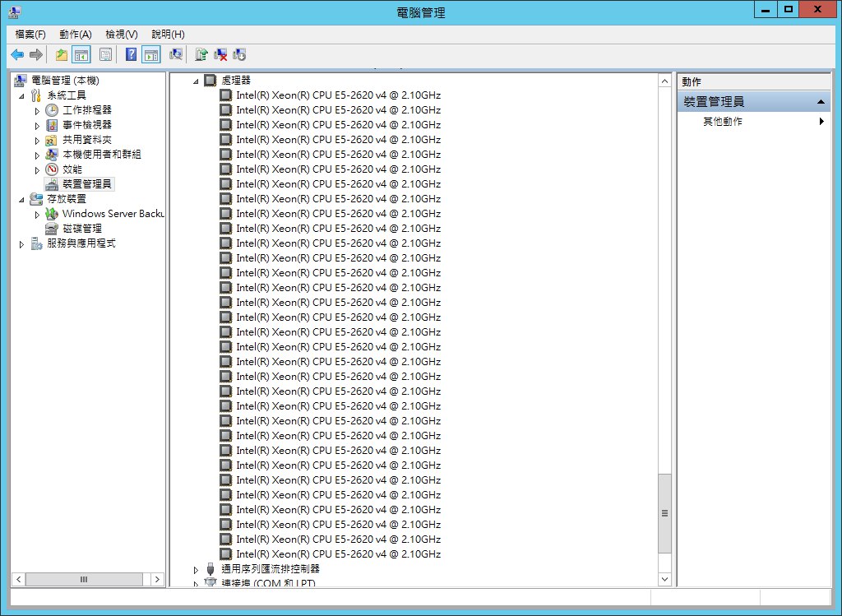Expand the Windows Server Backup node

pos(37,215)
